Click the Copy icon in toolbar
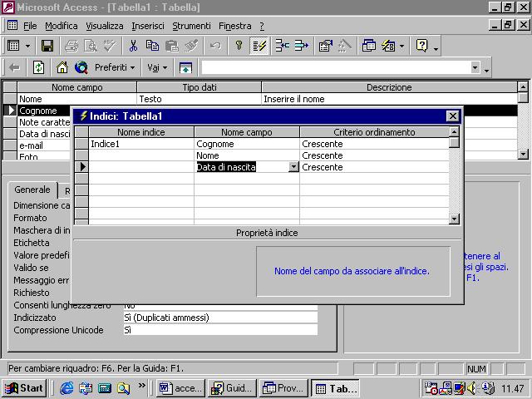This screenshot has height=399, width=532. click(x=152, y=46)
